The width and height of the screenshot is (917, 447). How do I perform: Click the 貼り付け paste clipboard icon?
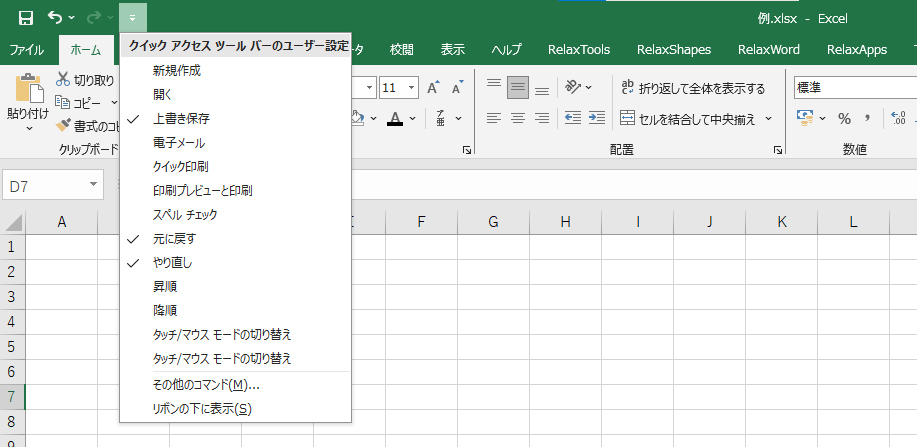coord(29,88)
